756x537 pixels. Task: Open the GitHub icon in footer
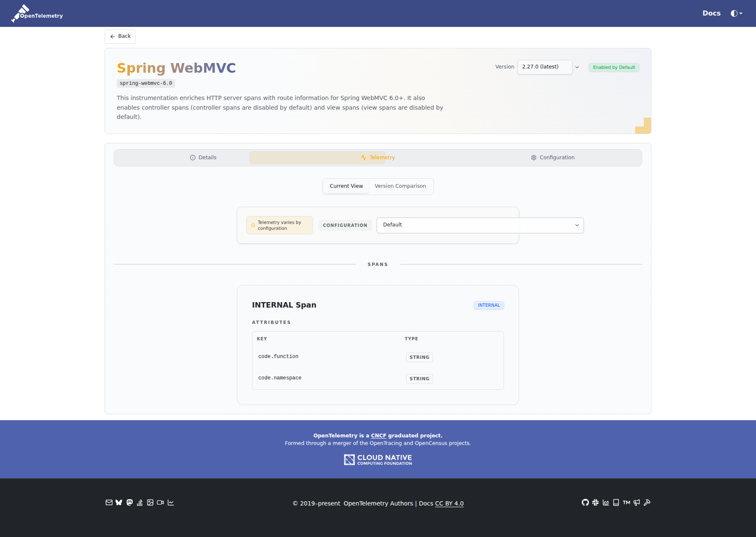pyautogui.click(x=585, y=503)
